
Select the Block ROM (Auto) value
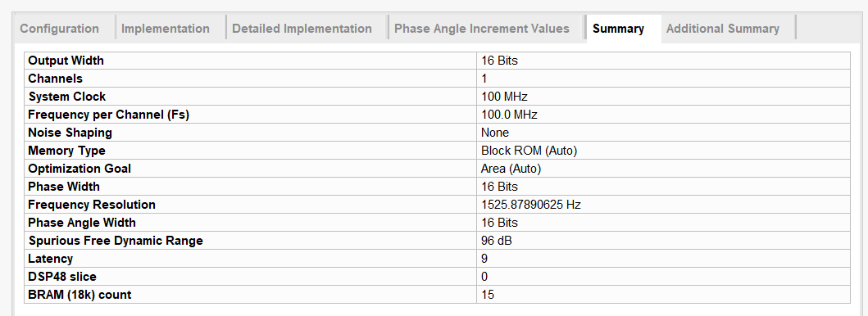click(x=529, y=151)
